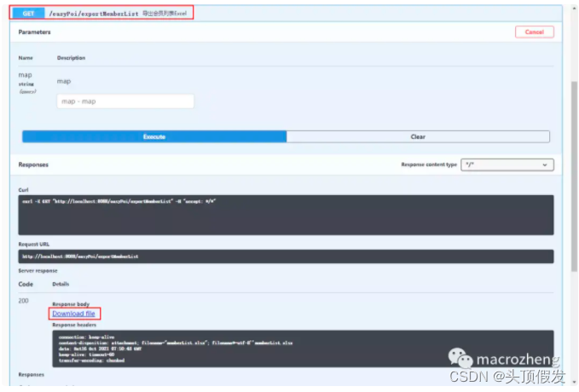This screenshot has height=392, width=579.
Task: Open the Response content type dropdown
Action: point(507,164)
